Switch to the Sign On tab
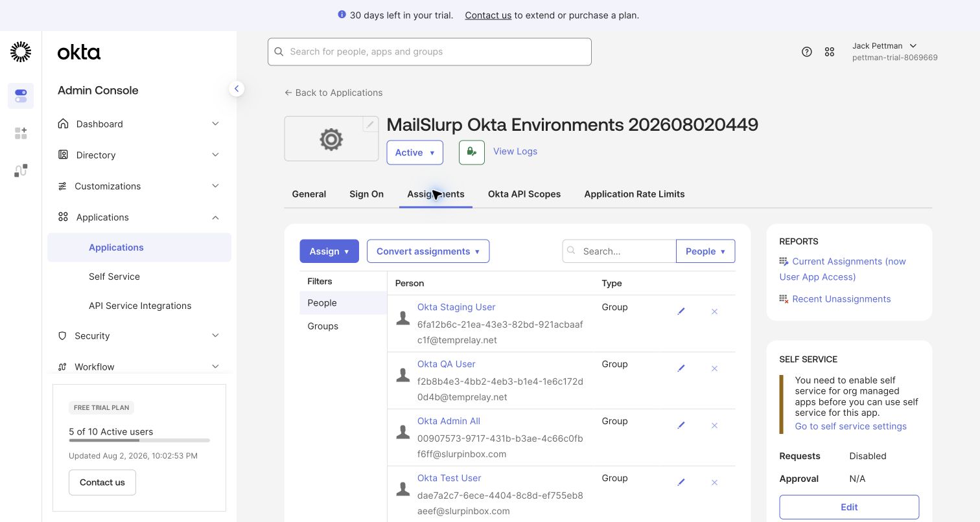 coord(366,194)
